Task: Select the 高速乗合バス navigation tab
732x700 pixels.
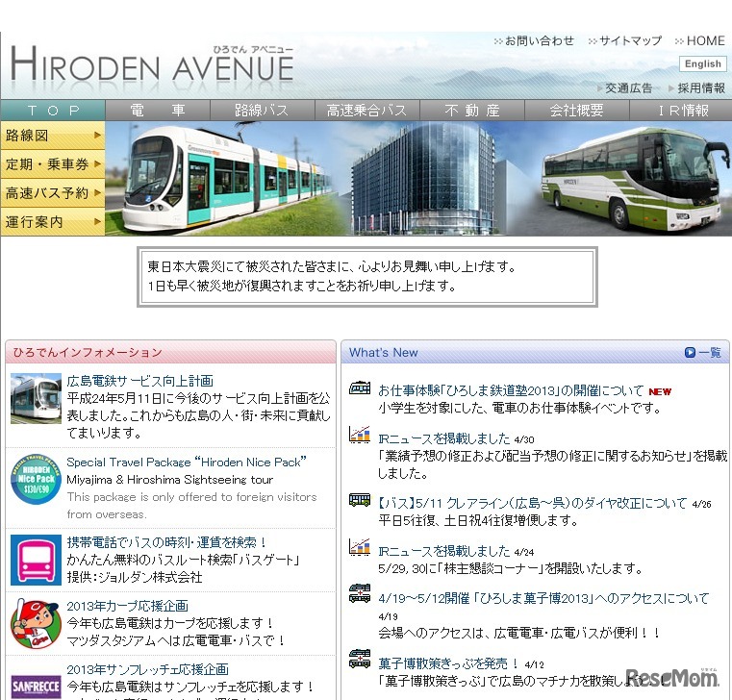Action: [x=367, y=111]
